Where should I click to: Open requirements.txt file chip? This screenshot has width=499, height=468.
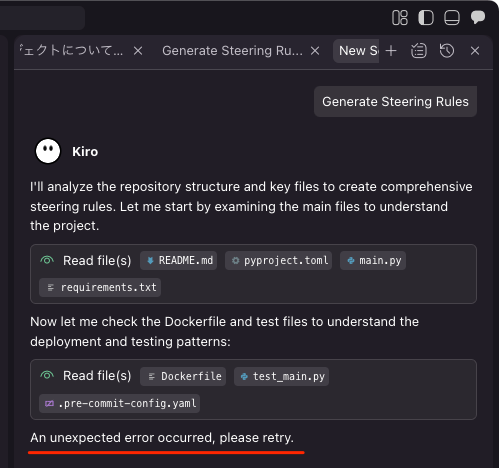[x=100, y=287]
